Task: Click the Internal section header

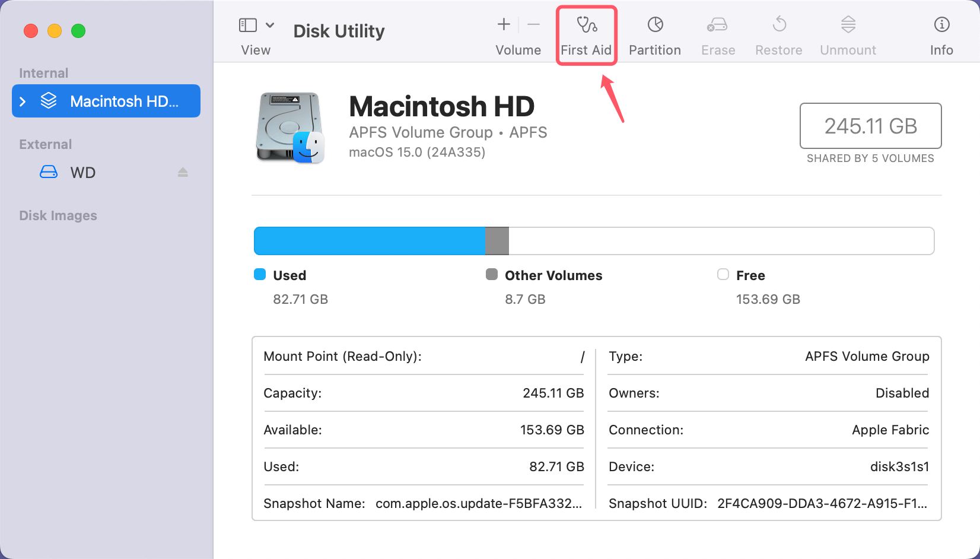Action: coord(43,72)
